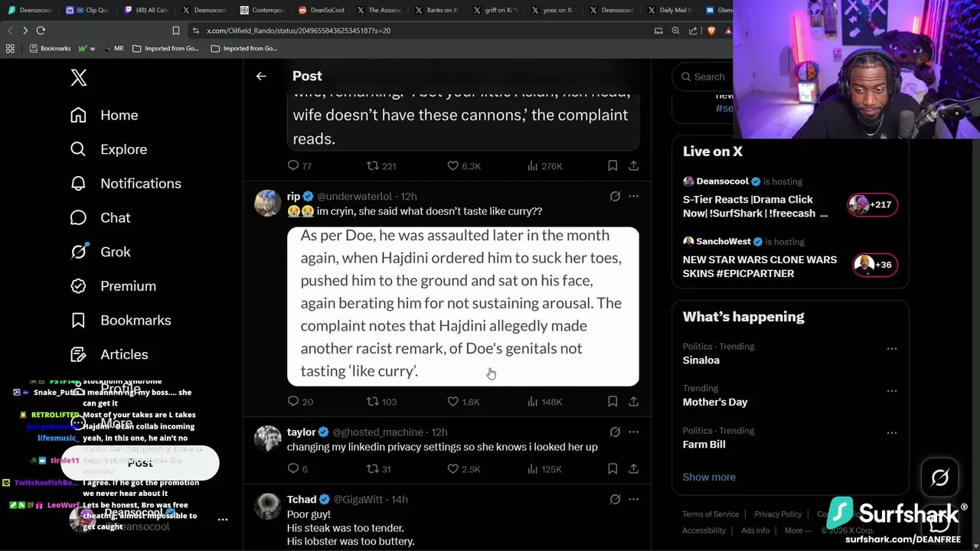This screenshot has width=980, height=551.
Task: Open more options for Sinaloa trend
Action: pos(892,349)
